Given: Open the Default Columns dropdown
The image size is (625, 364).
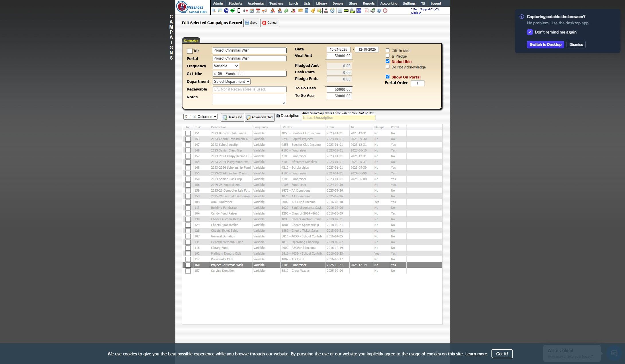Looking at the screenshot, I should (x=200, y=117).
